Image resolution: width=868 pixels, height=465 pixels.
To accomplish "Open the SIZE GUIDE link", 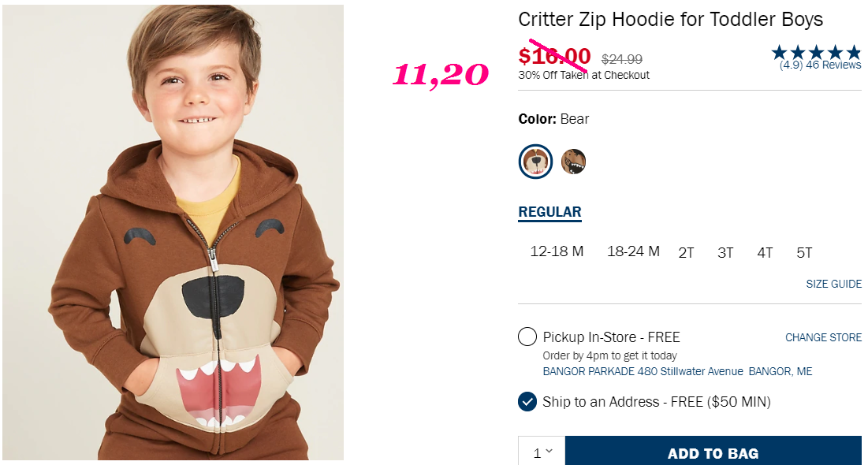I will coord(833,284).
